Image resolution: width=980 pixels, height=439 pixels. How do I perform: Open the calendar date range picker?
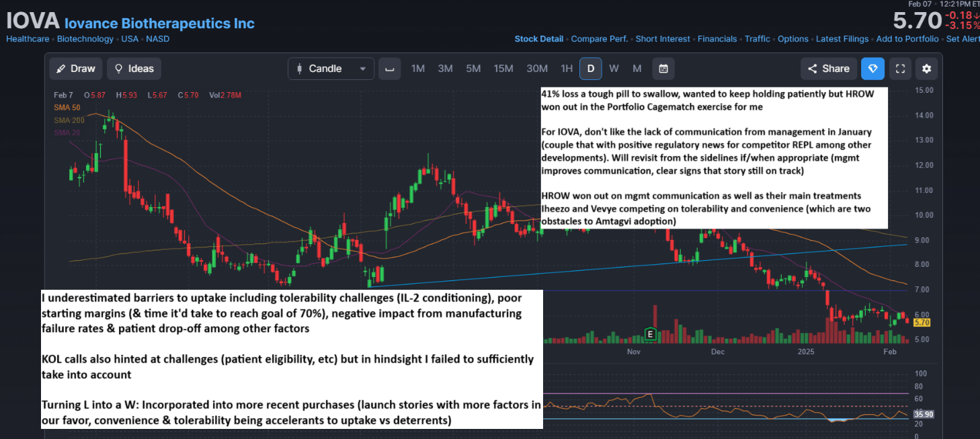(663, 69)
